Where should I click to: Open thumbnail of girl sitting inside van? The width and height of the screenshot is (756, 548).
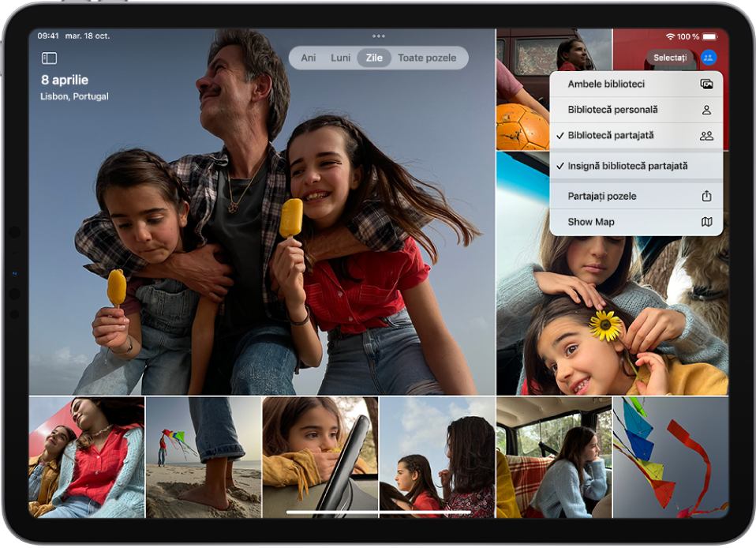(554, 457)
